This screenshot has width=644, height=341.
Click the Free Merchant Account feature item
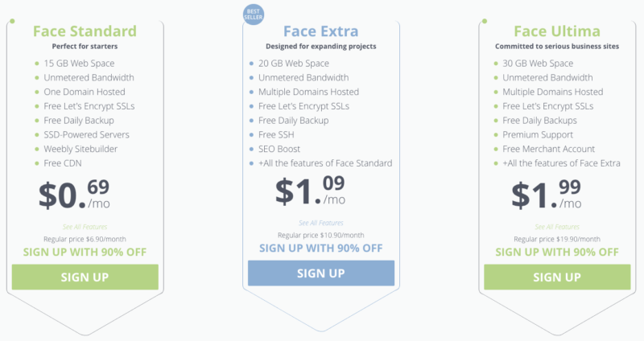point(544,149)
